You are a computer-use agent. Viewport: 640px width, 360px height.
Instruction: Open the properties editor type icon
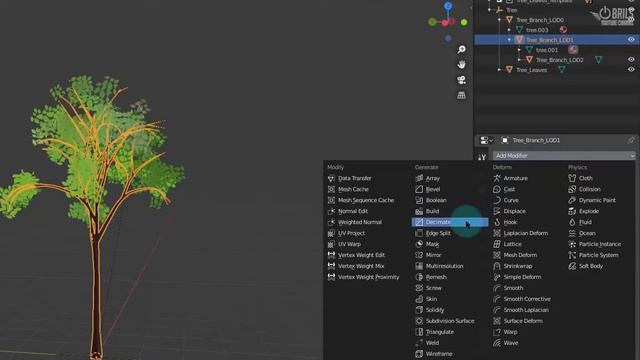coord(486,140)
